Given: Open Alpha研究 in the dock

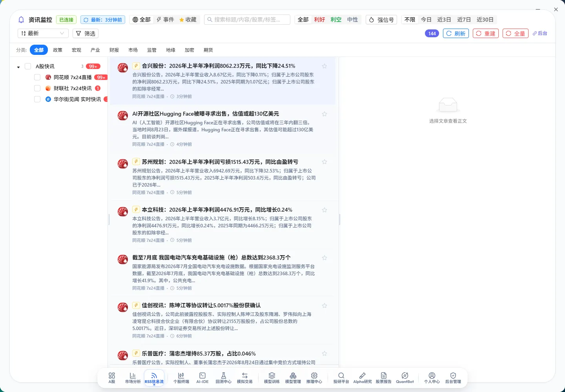Looking at the screenshot, I should point(363,378).
